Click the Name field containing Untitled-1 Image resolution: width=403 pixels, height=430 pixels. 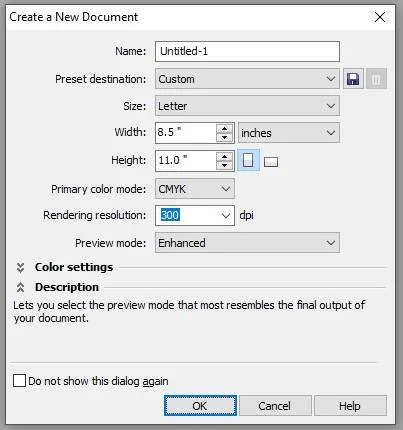[247, 51]
